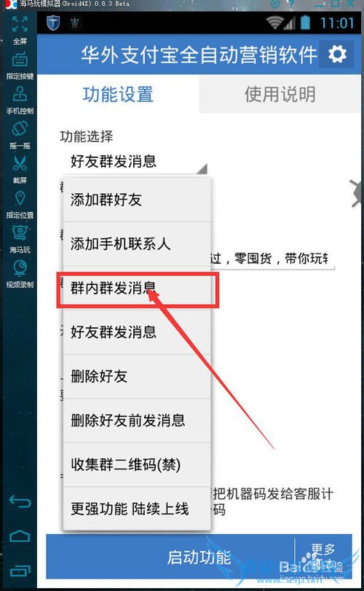Set location with the pin (指定位置) icon
364x591 pixels.
tap(20, 199)
